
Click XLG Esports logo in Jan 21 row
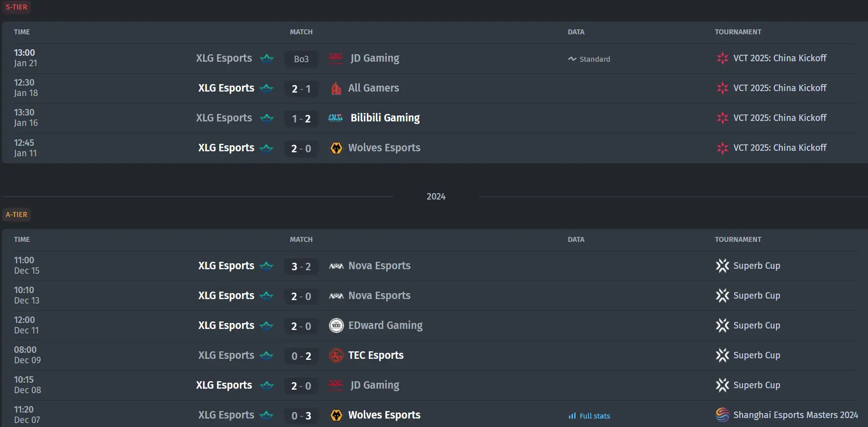tap(267, 58)
